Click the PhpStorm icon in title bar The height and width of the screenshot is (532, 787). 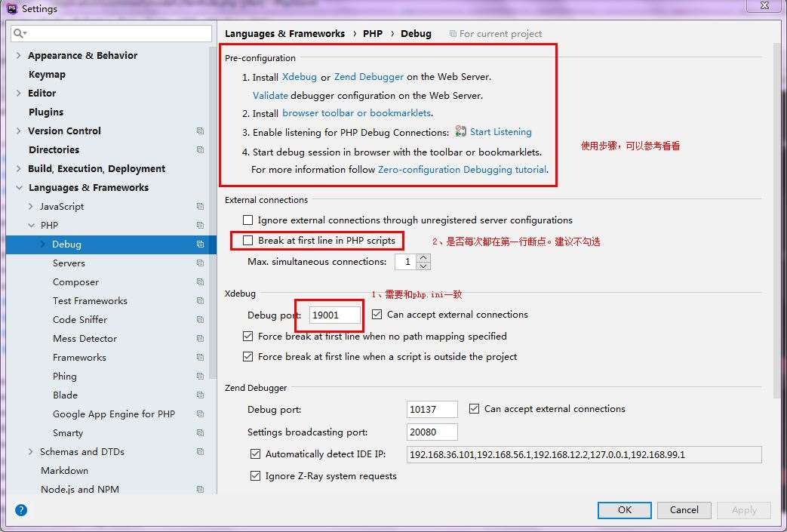pyautogui.click(x=12, y=8)
